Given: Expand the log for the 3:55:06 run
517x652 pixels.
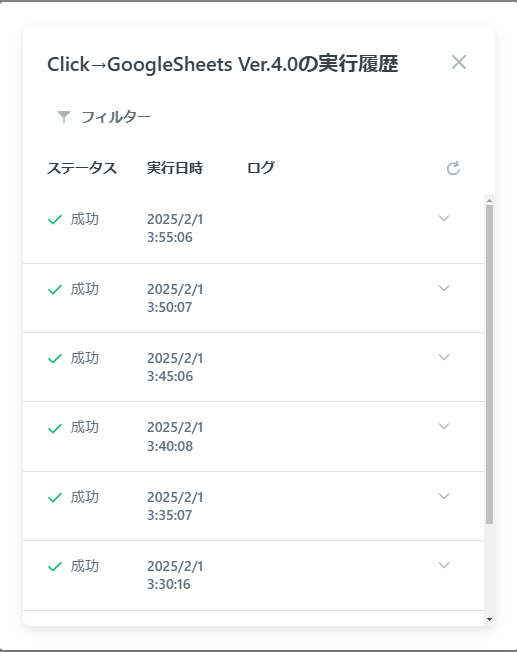Looking at the screenshot, I should pyautogui.click(x=444, y=218).
